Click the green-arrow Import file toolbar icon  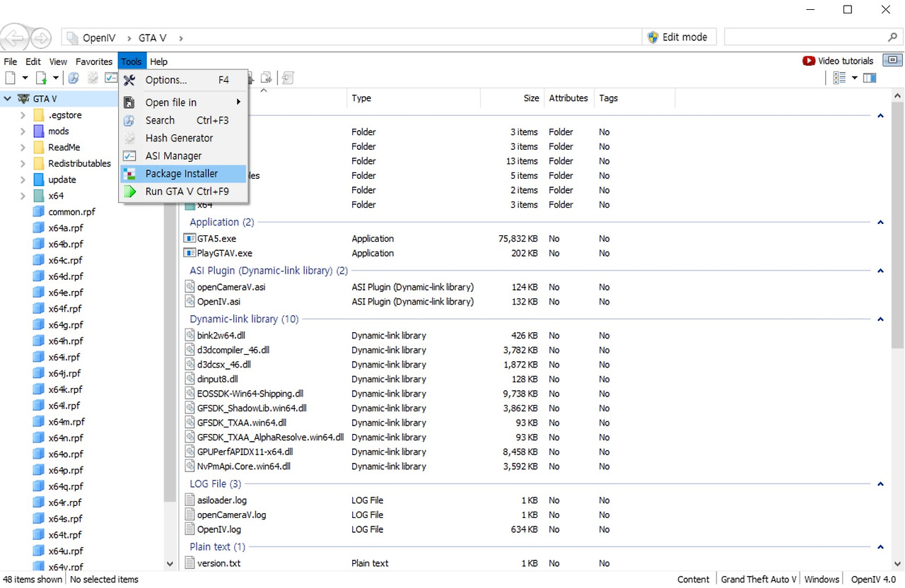[x=41, y=78]
